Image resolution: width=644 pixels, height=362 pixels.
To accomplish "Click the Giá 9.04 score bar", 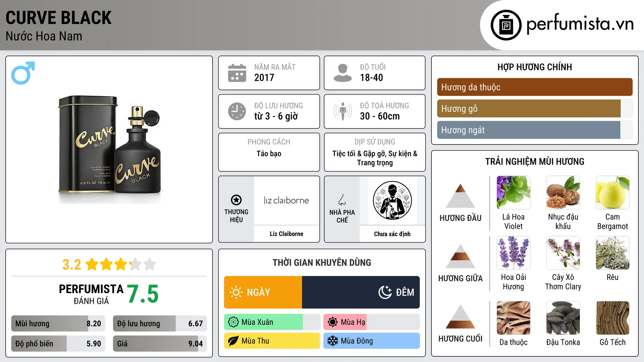I will (x=160, y=343).
